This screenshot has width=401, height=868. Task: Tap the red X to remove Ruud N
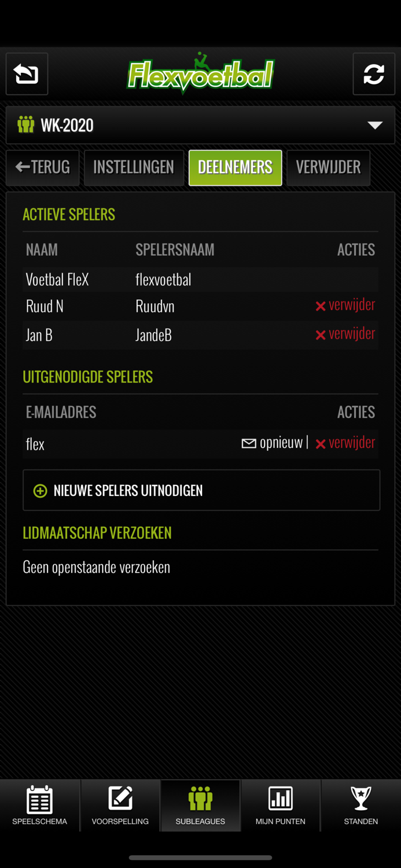tap(321, 306)
